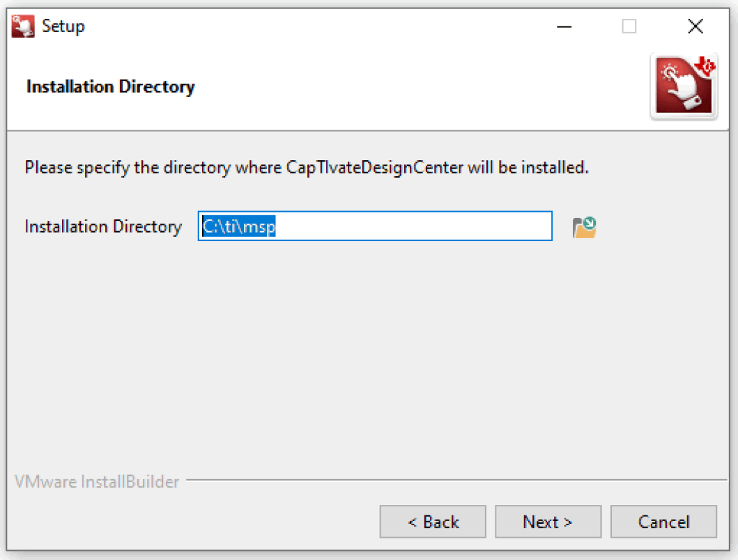Minimize the Setup window

point(564,27)
